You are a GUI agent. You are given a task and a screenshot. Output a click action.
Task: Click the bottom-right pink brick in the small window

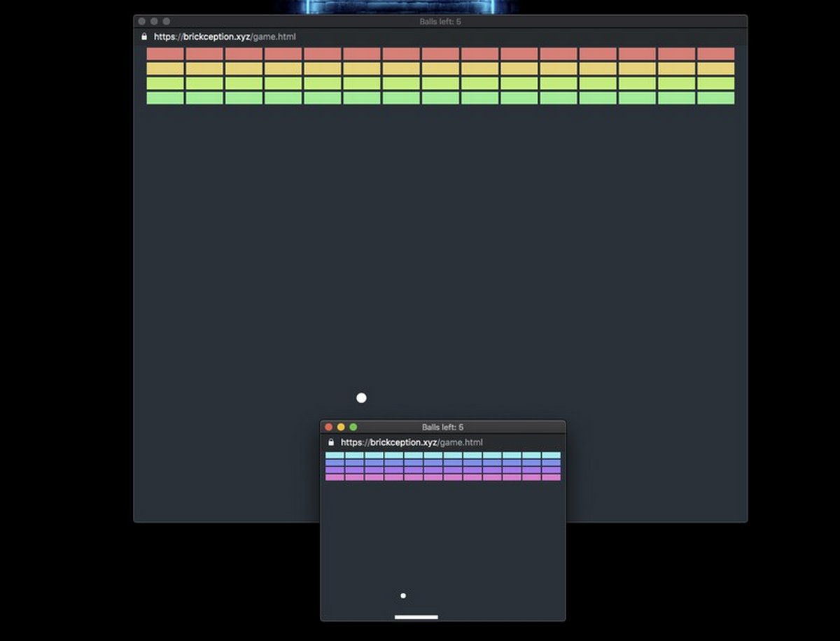(551, 477)
